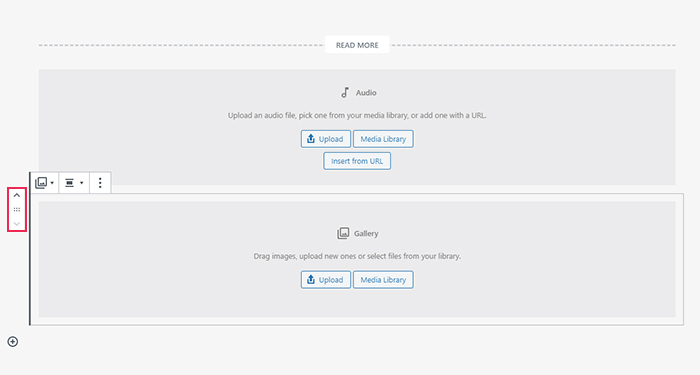Click the Gallery block type icon in toolbar
Screen dimensions: 700x375
coord(41,183)
